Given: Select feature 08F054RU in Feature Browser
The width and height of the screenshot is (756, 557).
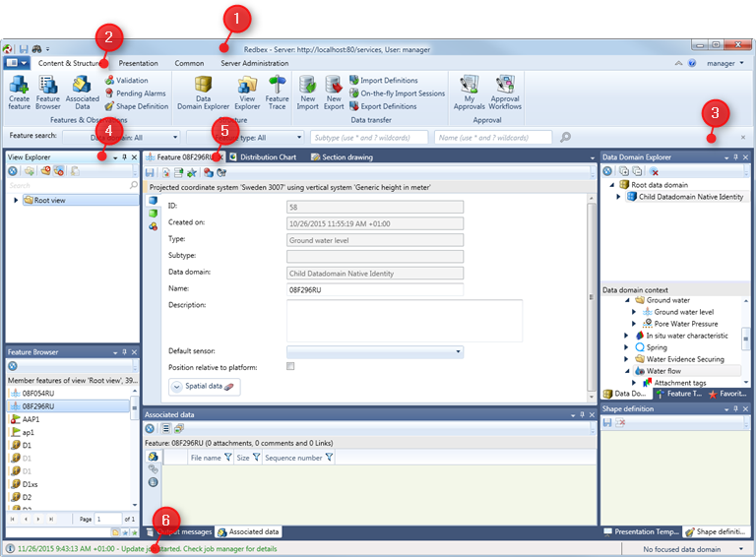Looking at the screenshot, I should 38,393.
